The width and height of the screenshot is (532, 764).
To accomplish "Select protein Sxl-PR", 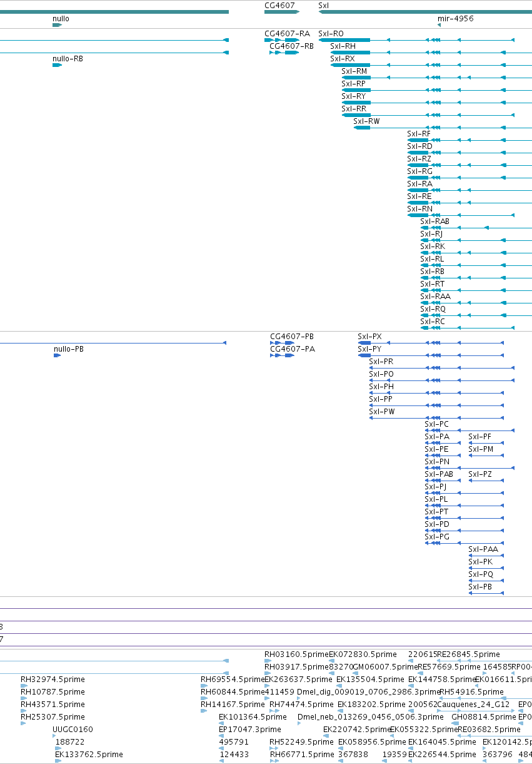I will 381,362.
